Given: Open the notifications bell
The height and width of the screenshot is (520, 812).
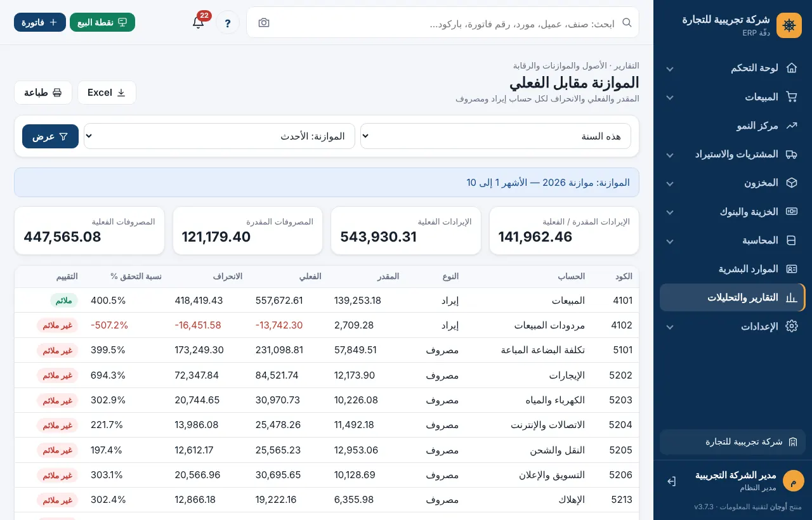Looking at the screenshot, I should tap(199, 22).
